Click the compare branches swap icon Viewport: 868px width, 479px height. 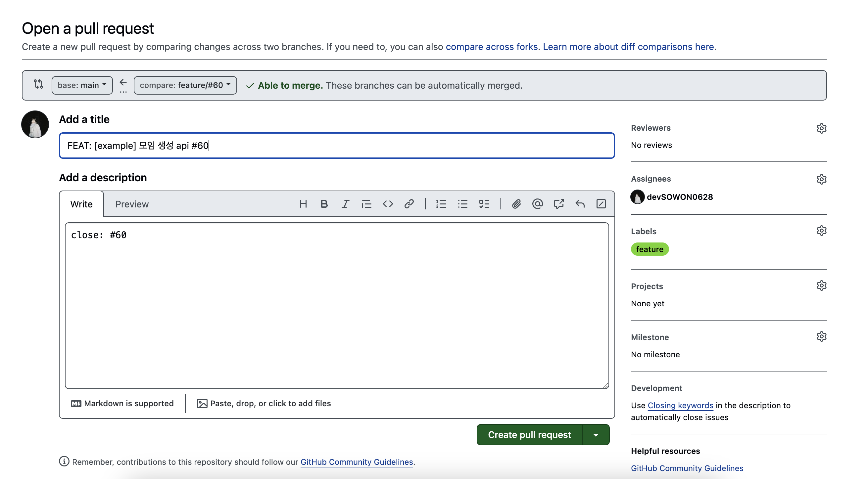[38, 84]
